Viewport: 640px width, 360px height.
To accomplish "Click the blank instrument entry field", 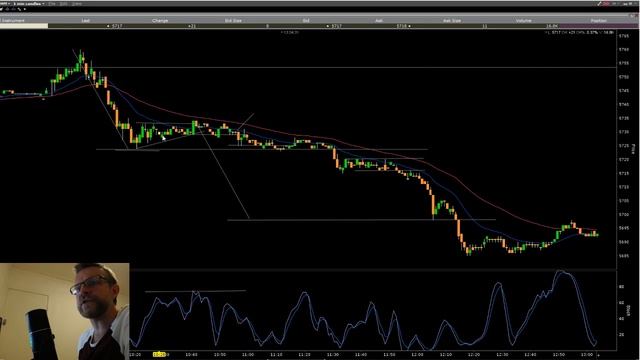I will pos(24,26).
